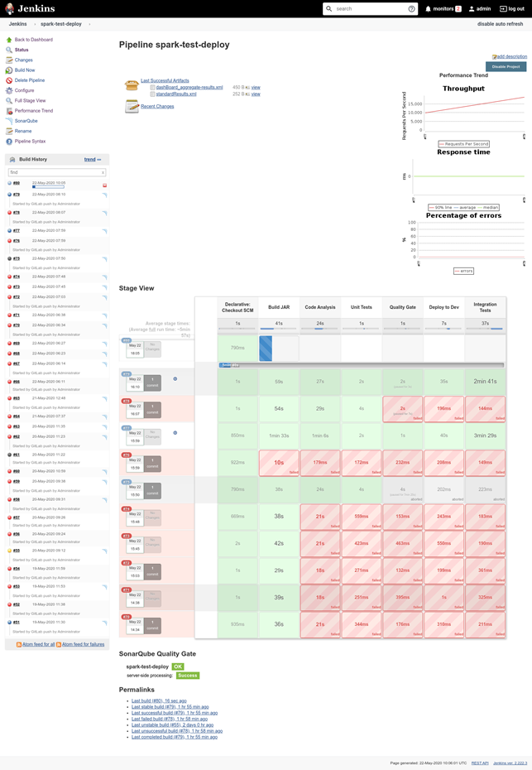Image resolution: width=532 pixels, height=770 pixels.
Task: Click the Deploy to Dev stage column header
Action: [443, 307]
